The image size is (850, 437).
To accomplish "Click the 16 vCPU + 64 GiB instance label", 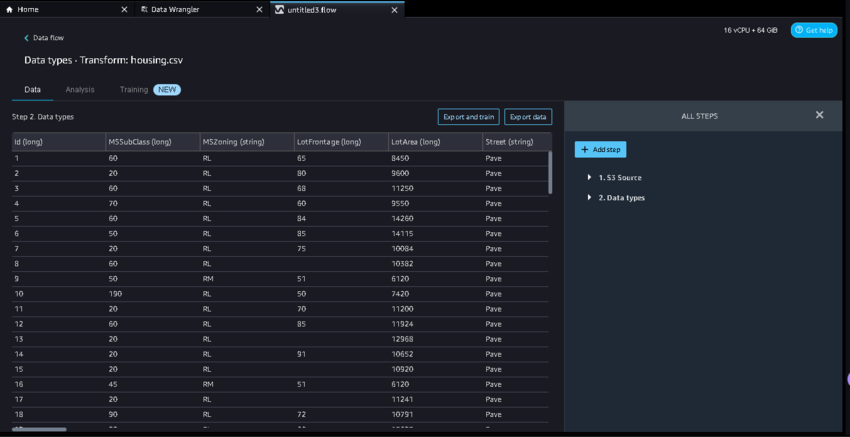I will 750,30.
